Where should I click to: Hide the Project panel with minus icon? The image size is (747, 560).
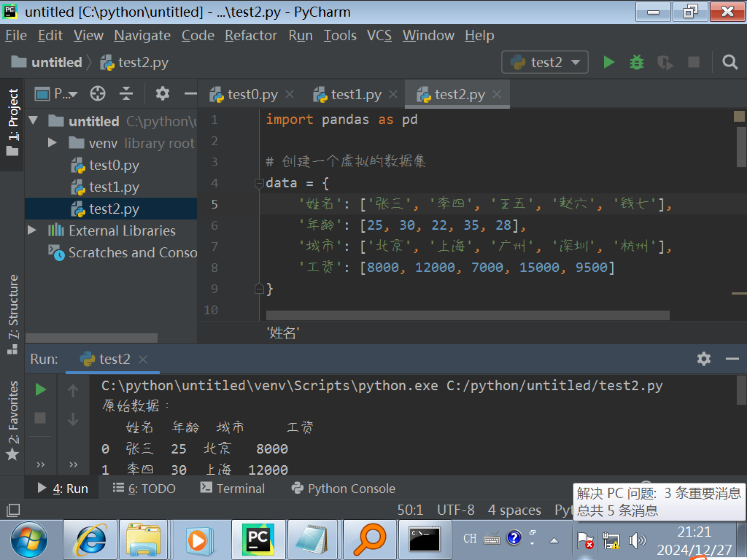coord(190,94)
